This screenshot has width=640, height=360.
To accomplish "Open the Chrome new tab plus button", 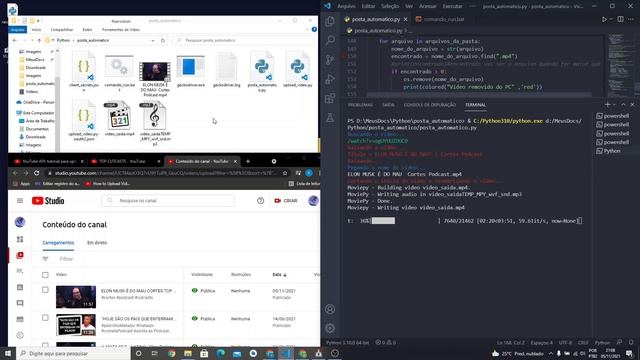I will 248,161.
